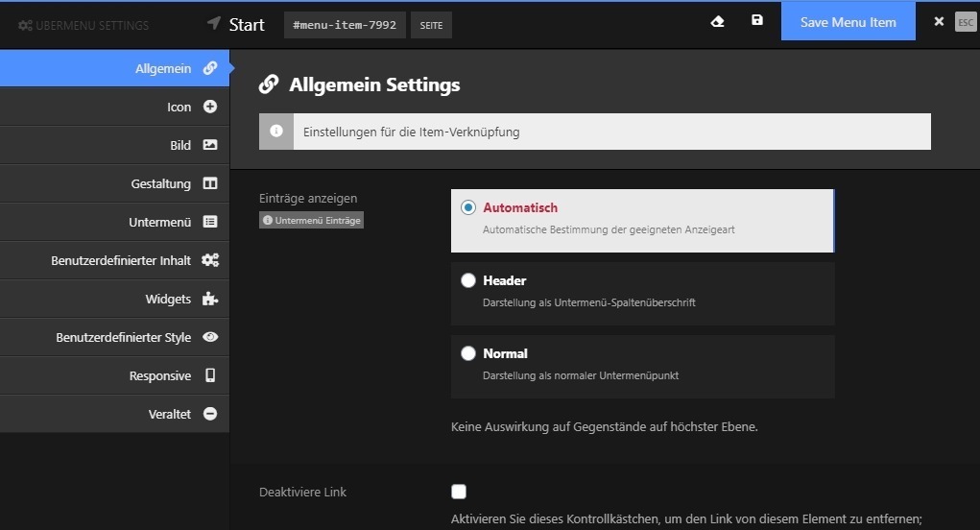Click the text 'Einstellungen für die Item-Verknüpfung'
Screen dimensions: 980x530
tap(411, 132)
